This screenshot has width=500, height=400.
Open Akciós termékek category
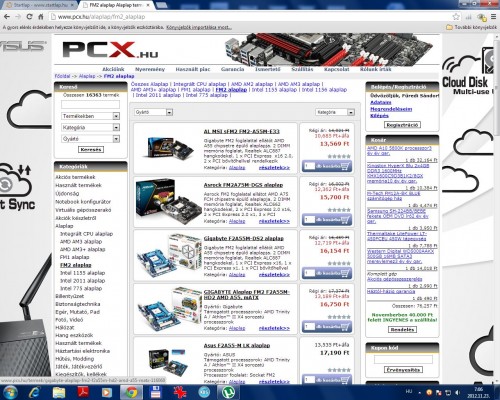tap(75, 177)
